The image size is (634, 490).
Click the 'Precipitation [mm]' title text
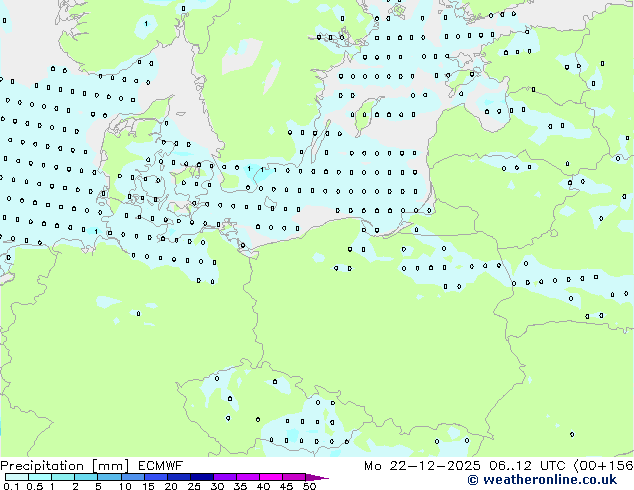pyautogui.click(x=65, y=466)
